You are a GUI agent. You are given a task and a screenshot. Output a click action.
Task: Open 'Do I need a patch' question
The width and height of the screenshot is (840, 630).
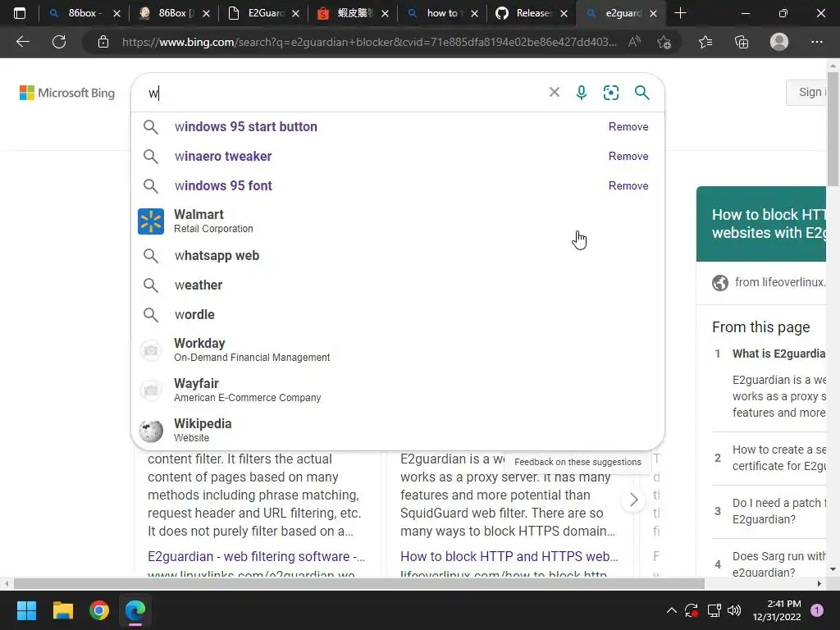779,511
